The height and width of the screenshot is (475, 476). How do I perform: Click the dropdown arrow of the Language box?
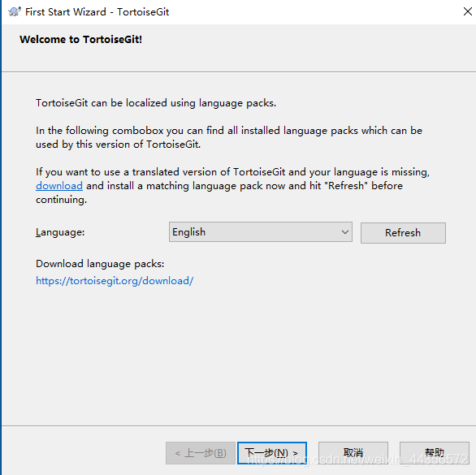(344, 232)
